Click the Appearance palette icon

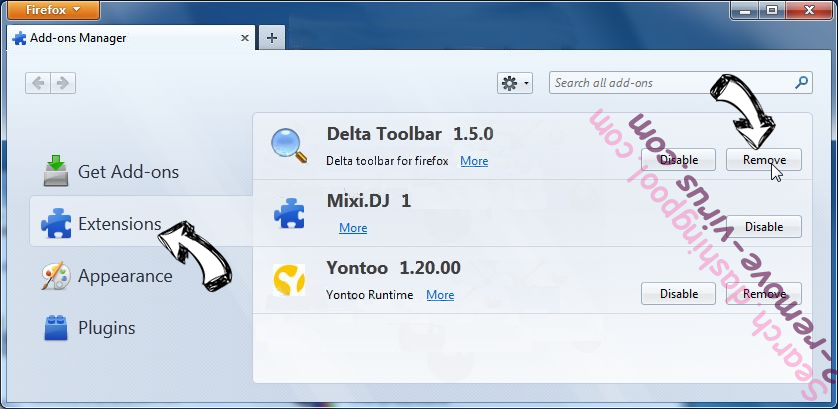click(56, 276)
